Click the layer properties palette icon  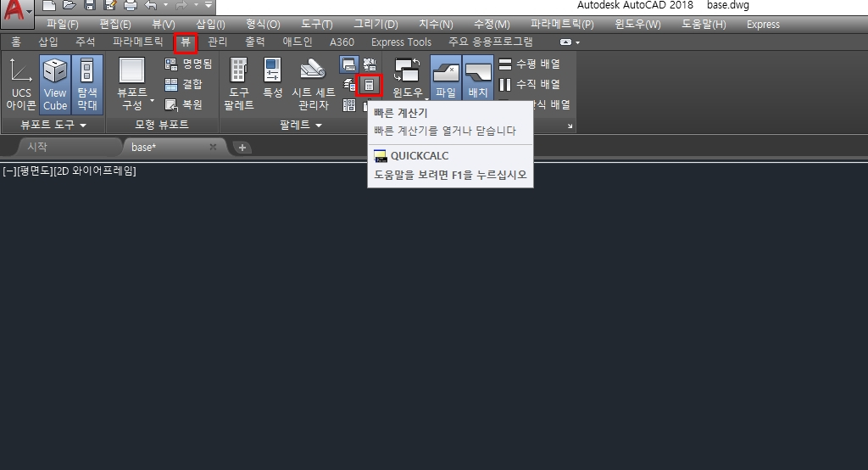[348, 85]
